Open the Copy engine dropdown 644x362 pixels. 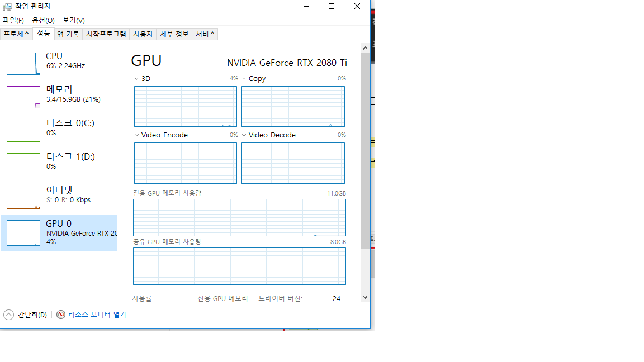[x=244, y=79]
